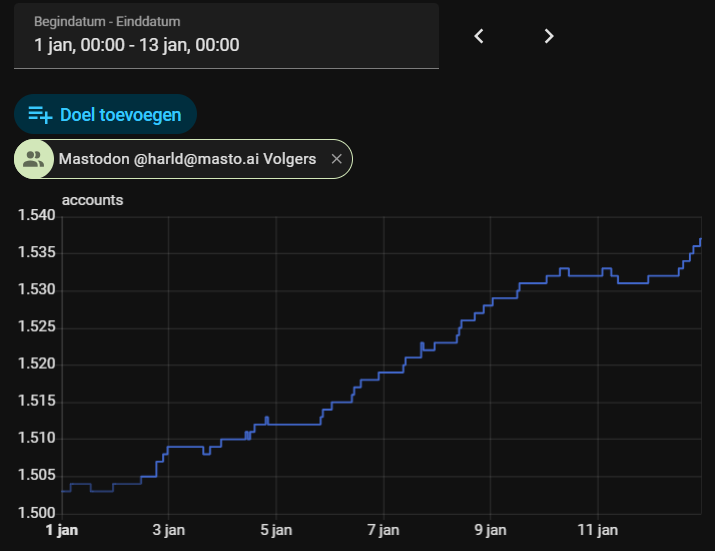
Task: Select the 3 jan x-axis label
Action: coord(168,529)
